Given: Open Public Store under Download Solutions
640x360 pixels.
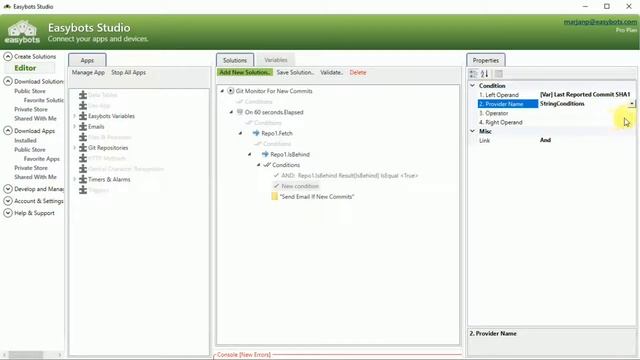Looking at the screenshot, I should tap(30, 91).
